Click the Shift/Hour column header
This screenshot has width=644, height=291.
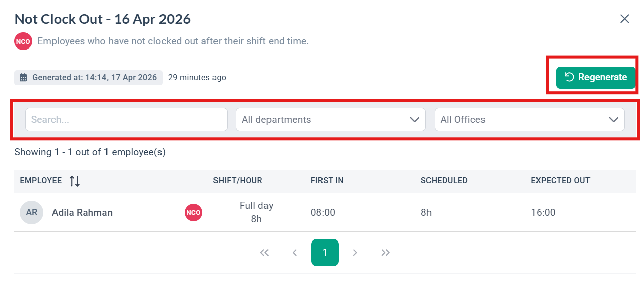pos(238,181)
